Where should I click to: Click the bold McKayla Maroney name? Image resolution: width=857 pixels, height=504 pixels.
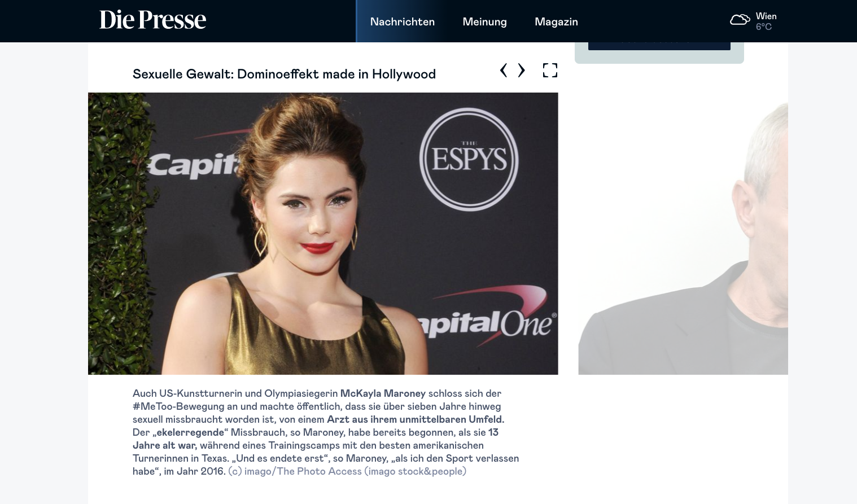(383, 393)
